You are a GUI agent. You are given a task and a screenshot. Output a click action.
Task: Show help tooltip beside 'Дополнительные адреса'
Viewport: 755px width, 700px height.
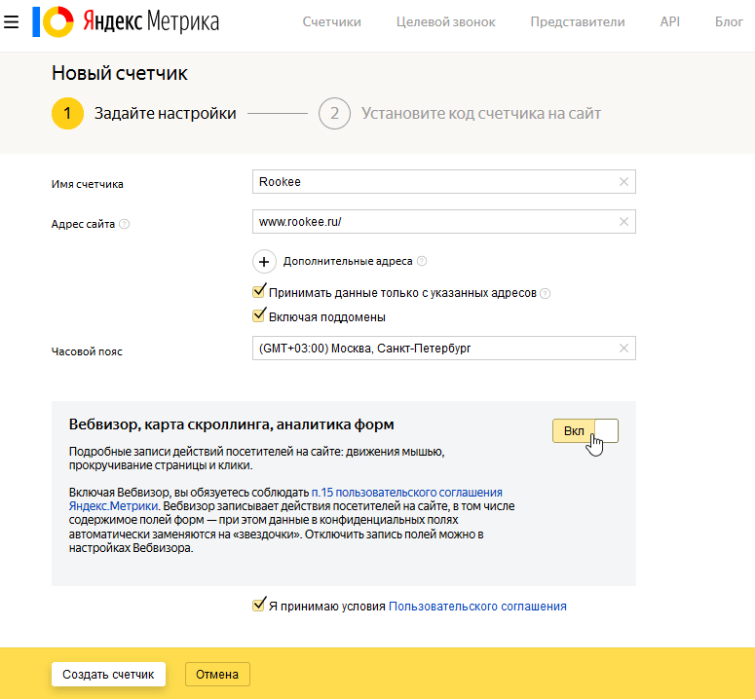pyautogui.click(x=422, y=262)
